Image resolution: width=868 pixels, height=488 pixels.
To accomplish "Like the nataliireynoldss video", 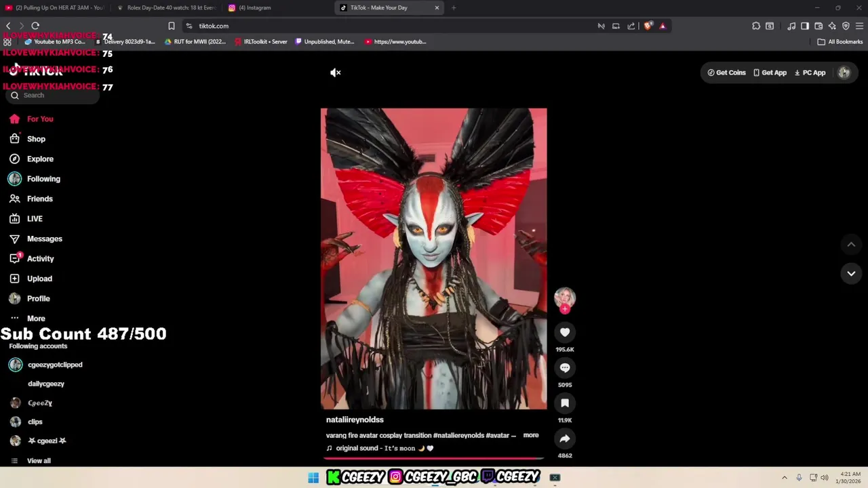I will click(565, 332).
